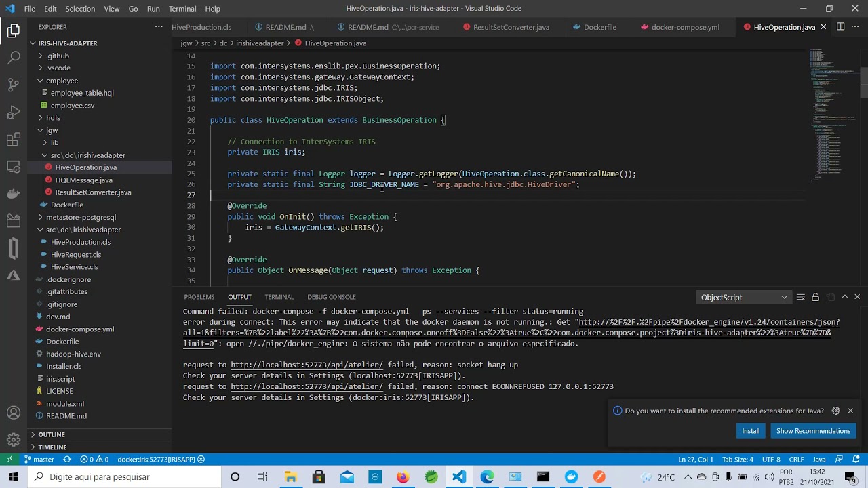Open the ObjectScript output channel dropdown
Image resolution: width=868 pixels, height=488 pixels.
pyautogui.click(x=744, y=297)
